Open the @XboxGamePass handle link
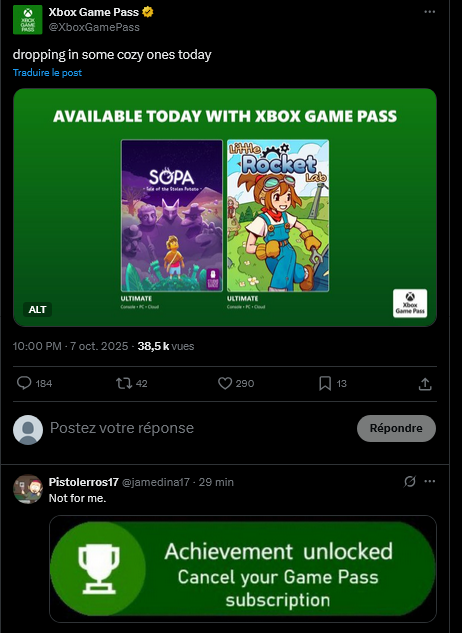This screenshot has height=633, width=462. (94, 27)
